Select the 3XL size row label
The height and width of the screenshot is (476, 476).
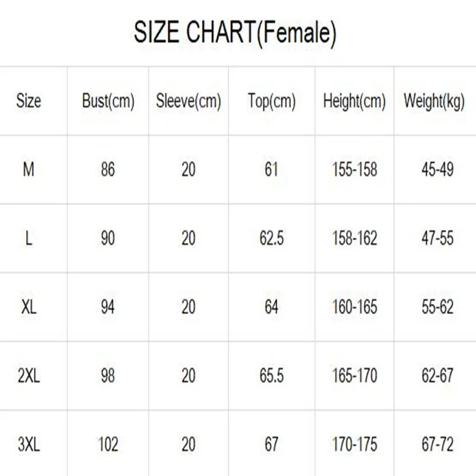point(29,444)
